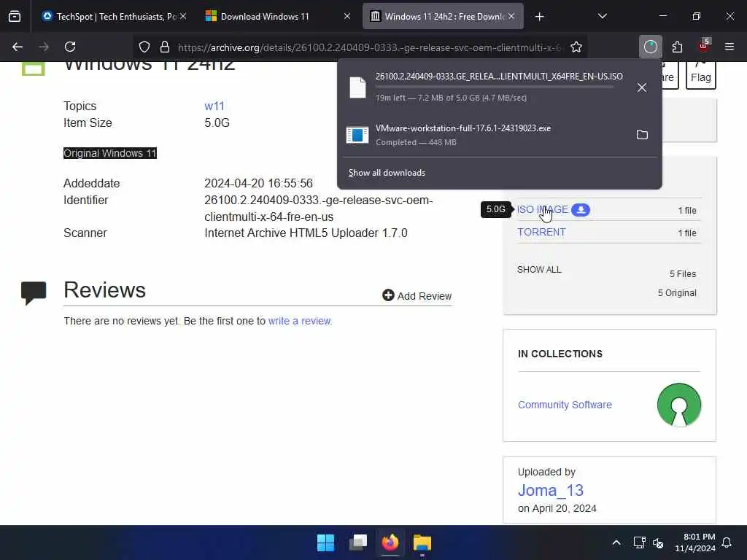Image resolution: width=747 pixels, height=560 pixels.
Task: Click the 5 Original files count
Action: [x=677, y=293]
